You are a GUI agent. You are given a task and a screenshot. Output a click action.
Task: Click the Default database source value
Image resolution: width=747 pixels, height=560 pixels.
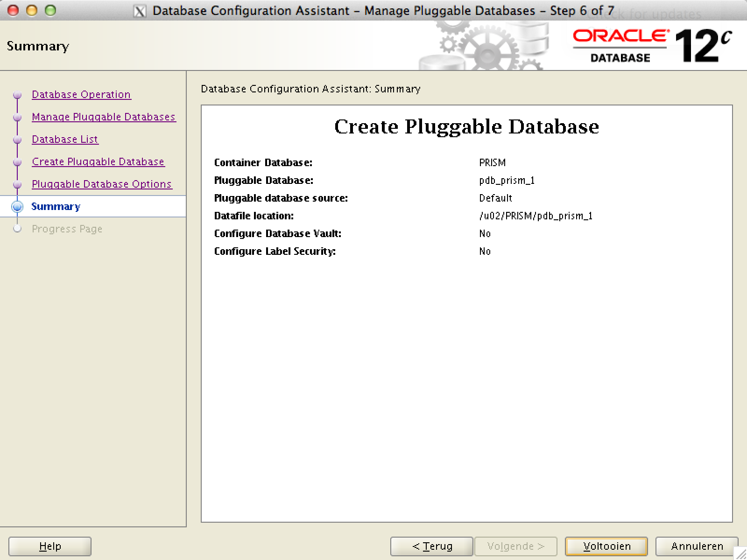496,198
